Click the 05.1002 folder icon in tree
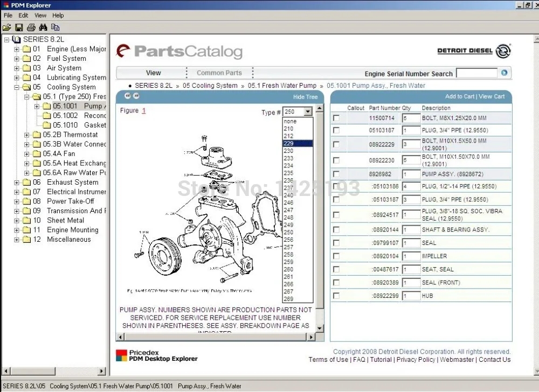This screenshot has height=392, width=539. pyautogui.click(x=47, y=116)
